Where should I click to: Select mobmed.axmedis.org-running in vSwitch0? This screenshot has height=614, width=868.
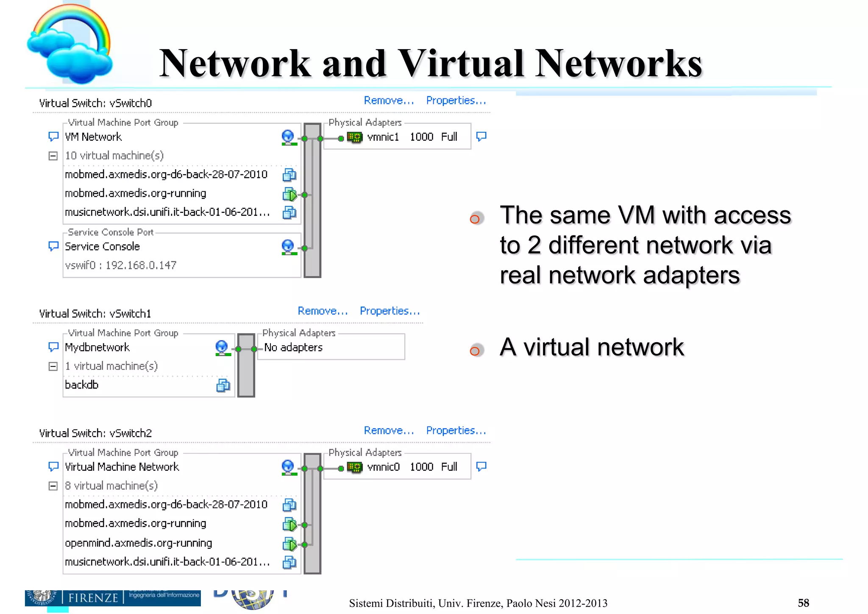136,193
